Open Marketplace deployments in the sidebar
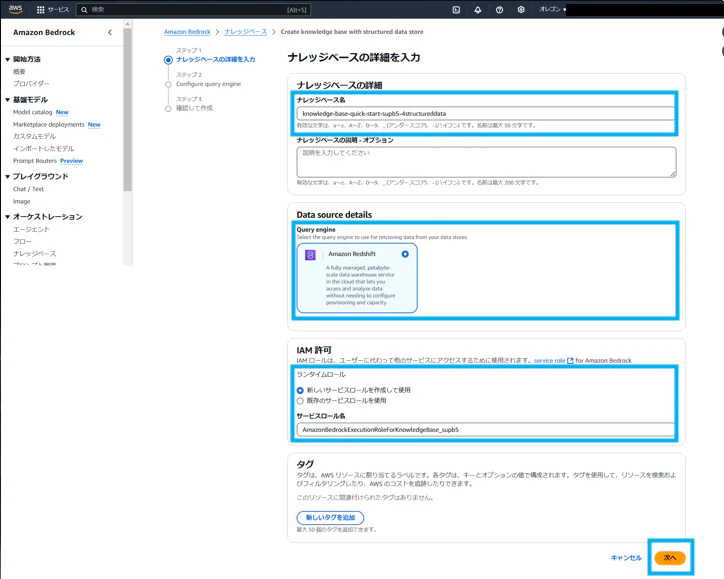Image resolution: width=724 pixels, height=579 pixels. tap(48, 125)
